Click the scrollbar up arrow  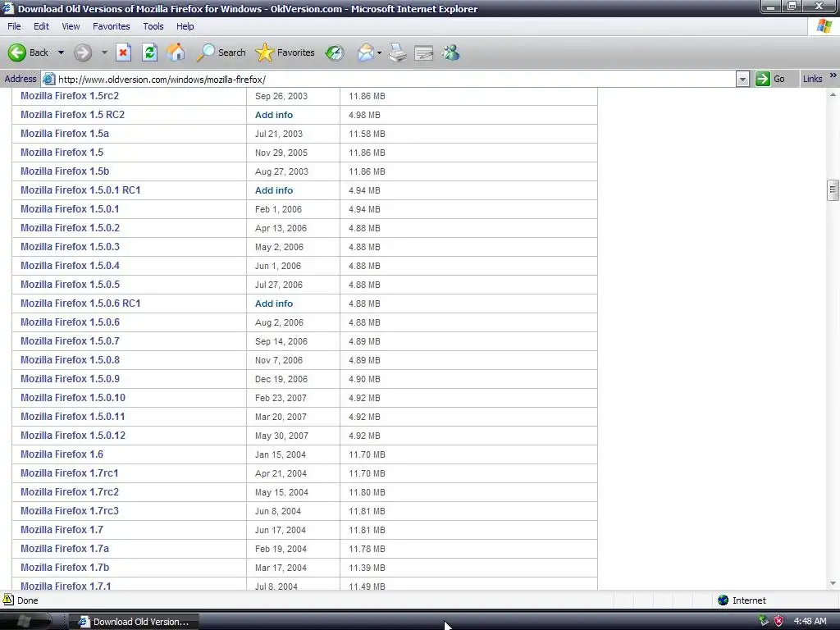[x=833, y=95]
